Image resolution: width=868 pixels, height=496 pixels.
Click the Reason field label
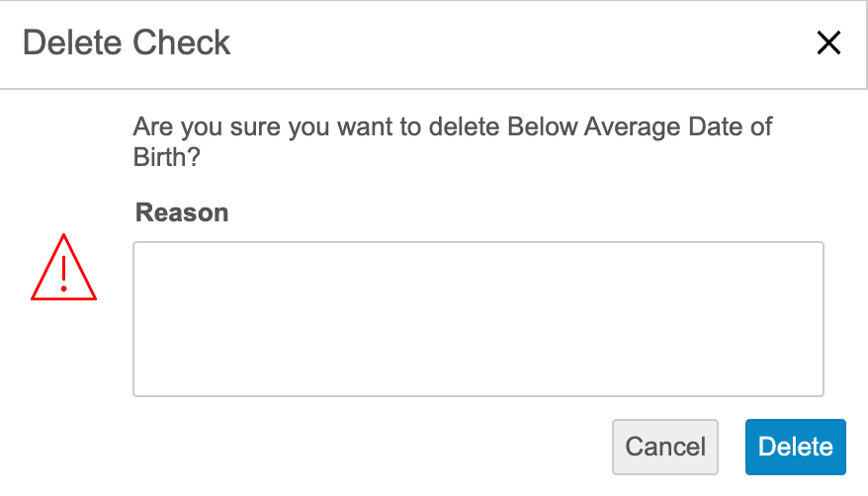(x=182, y=212)
